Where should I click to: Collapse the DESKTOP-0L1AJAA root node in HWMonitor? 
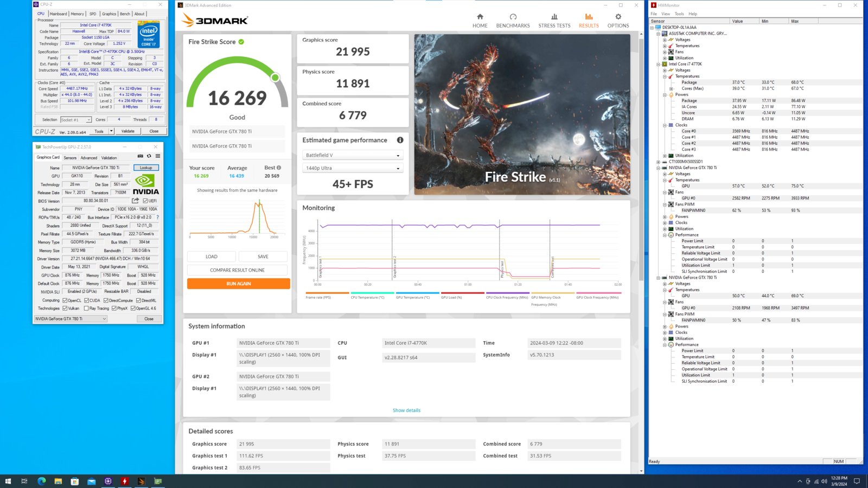(x=652, y=27)
